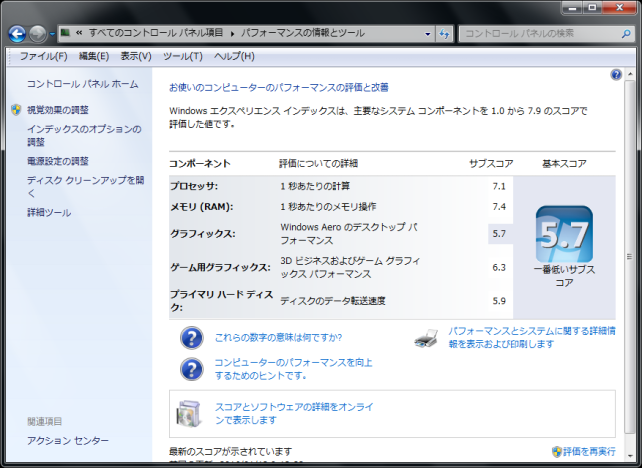Screen dimensions: 642x468
Task: Open help via the blue question mark icon
Action: pyautogui.click(x=616, y=75)
